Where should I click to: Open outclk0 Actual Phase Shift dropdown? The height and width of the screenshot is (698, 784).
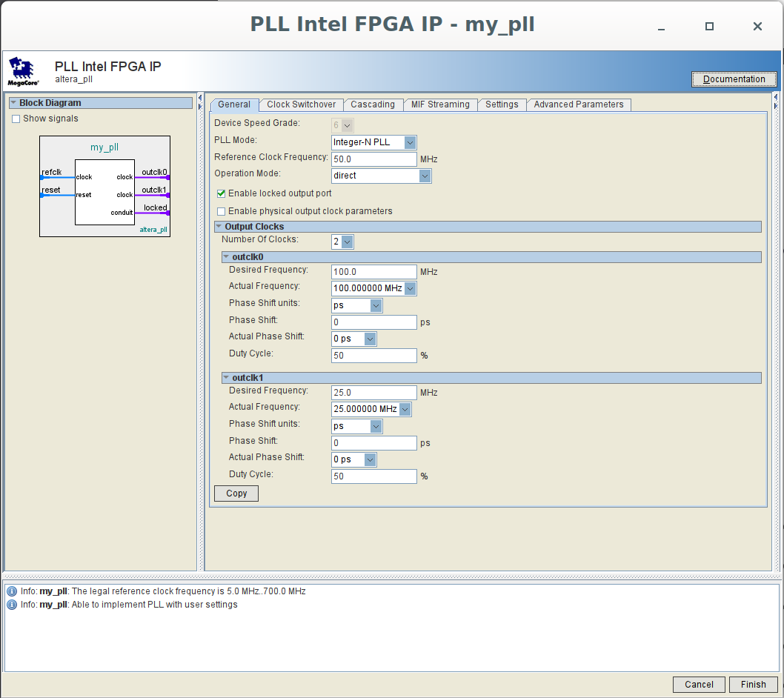pos(370,339)
